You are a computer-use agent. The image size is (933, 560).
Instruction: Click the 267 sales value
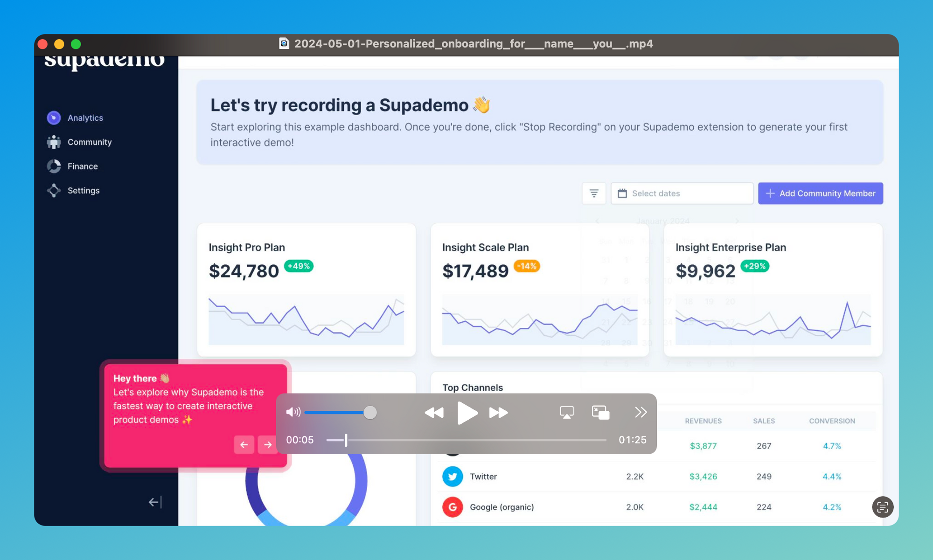pos(764,446)
